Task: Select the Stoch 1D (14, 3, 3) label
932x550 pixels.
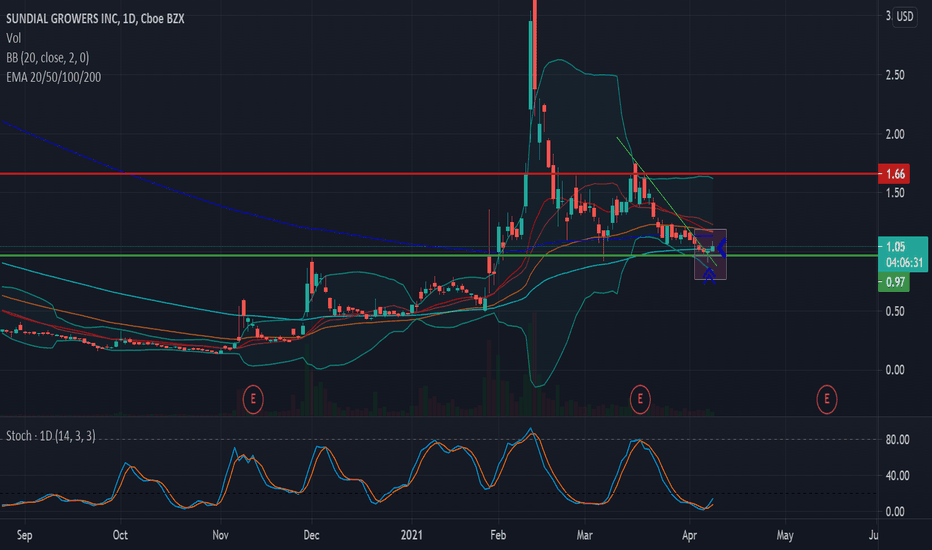Action: coord(51,436)
